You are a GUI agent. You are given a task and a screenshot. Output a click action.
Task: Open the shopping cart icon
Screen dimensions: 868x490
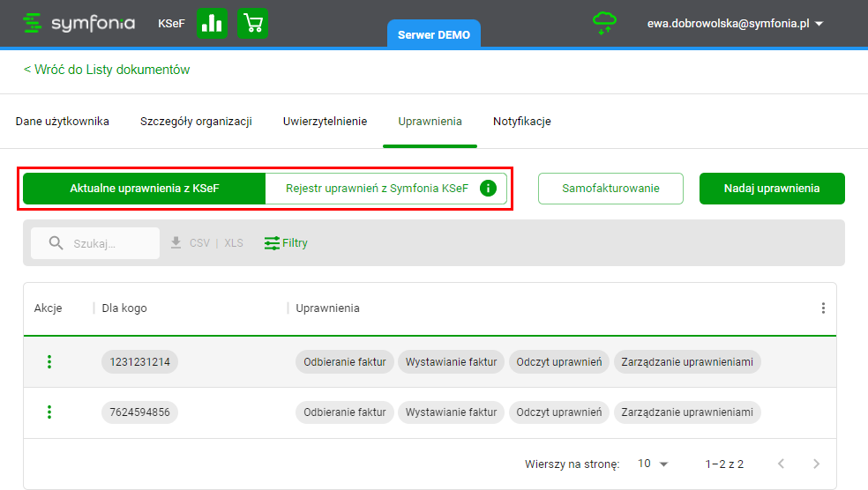tap(253, 24)
